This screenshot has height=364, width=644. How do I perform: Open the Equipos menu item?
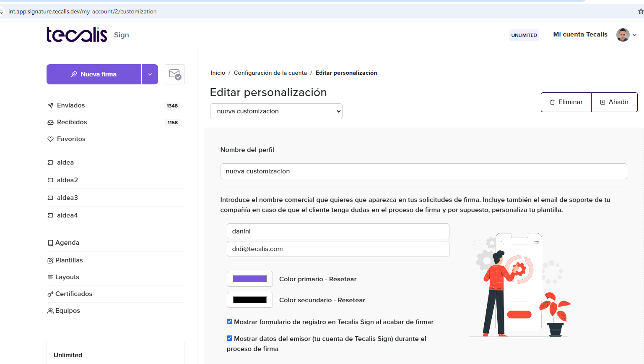[68, 311]
